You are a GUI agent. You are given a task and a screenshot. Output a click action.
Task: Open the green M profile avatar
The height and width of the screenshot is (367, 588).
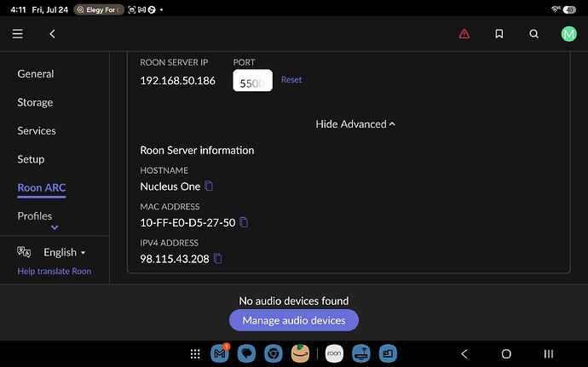tap(568, 34)
